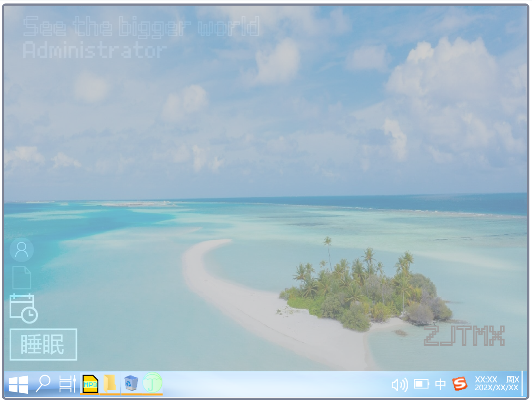Click the battery status tray icon
This screenshot has height=402, width=532.
[x=422, y=384]
